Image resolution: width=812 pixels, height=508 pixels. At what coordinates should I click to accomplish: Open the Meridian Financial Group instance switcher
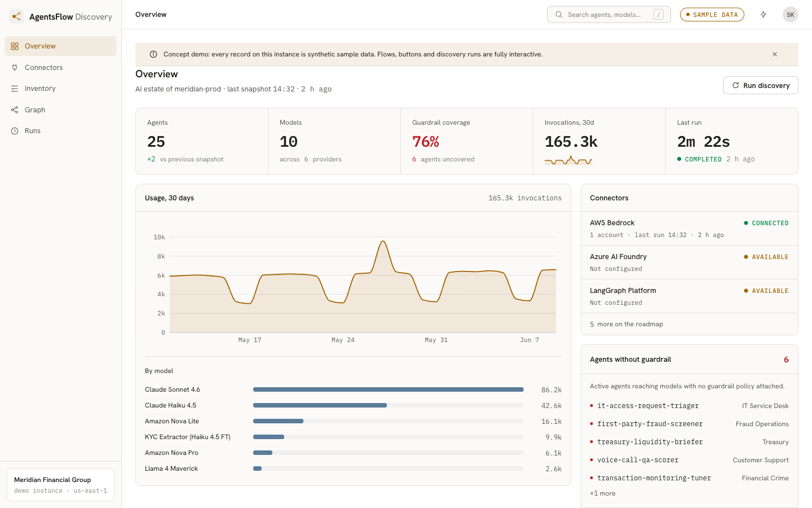[60, 485]
